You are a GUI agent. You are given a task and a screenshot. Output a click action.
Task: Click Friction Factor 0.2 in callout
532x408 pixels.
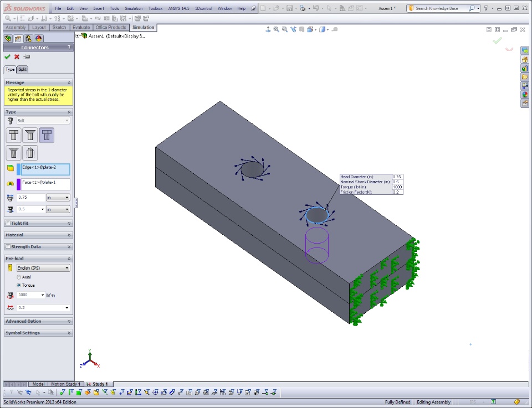pos(397,192)
